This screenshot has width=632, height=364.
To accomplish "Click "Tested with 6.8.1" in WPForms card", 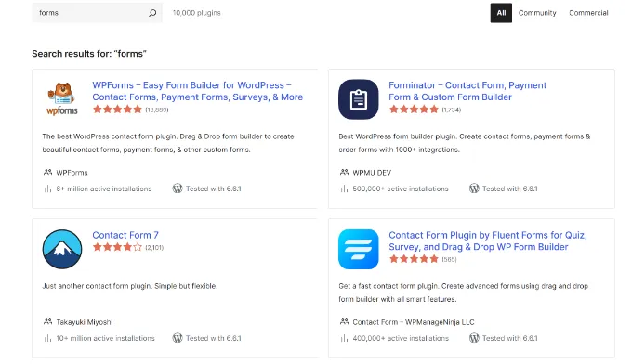I will tap(213, 188).
